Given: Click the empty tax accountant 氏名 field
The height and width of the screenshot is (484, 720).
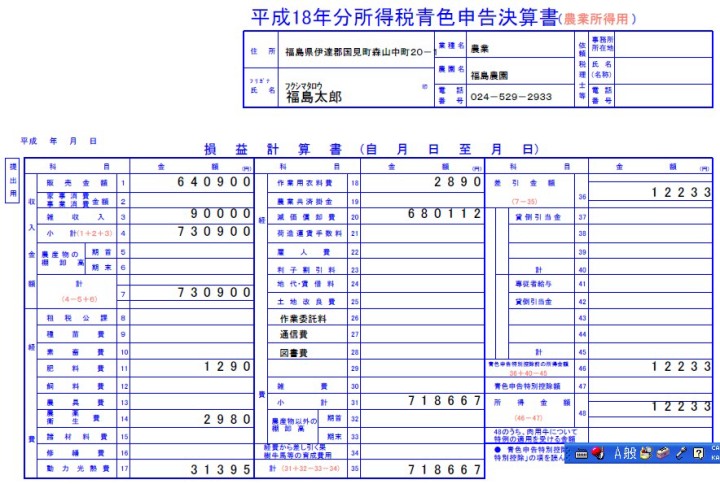Looking at the screenshot, I should click(x=664, y=70).
